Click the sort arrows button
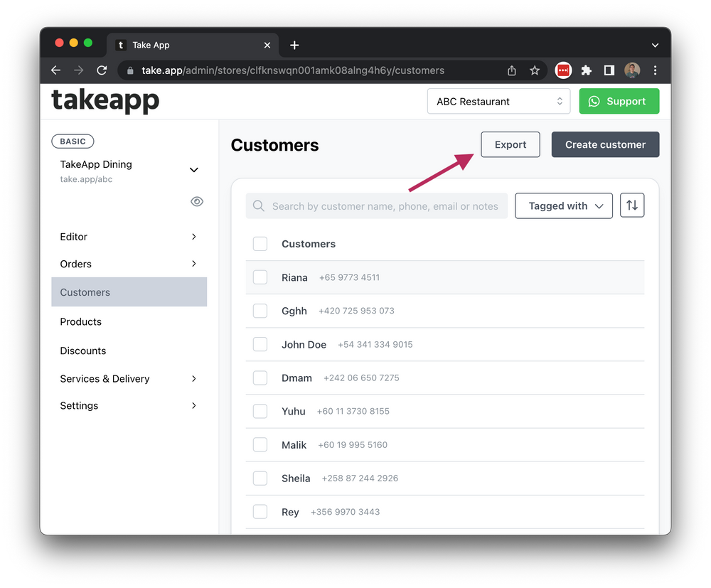This screenshot has width=711, height=588. (632, 205)
